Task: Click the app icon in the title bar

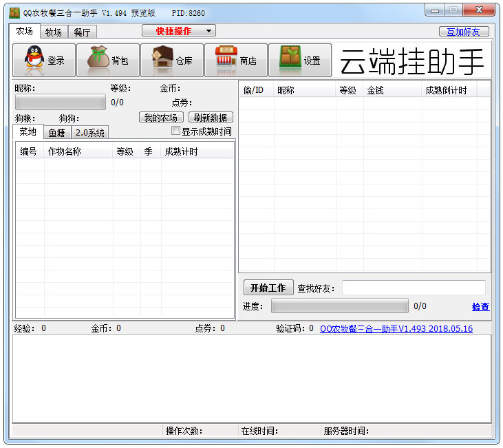Action: [x=14, y=13]
